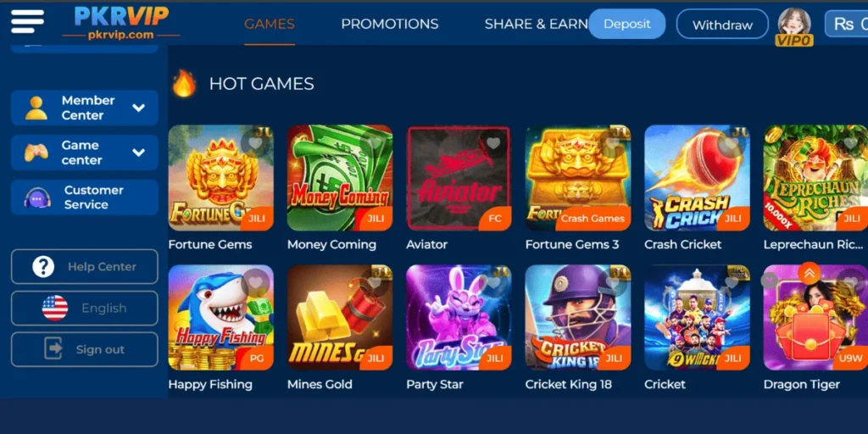Expand the Game center chevron
Screen dimensions: 868x434
(x=139, y=153)
